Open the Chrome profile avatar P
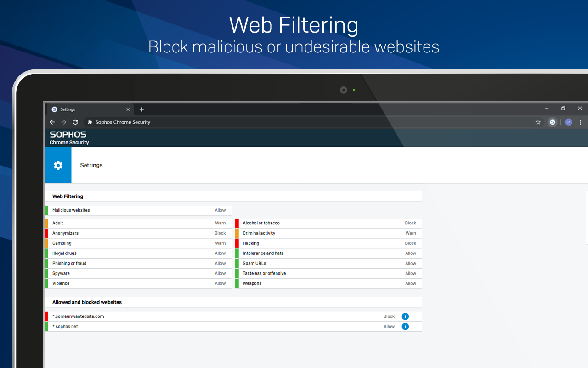This screenshot has height=368, width=588. 568,122
